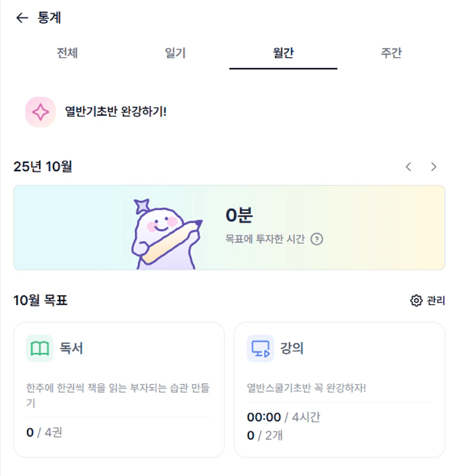This screenshot has height=476, width=455.
Task: Open the 주간 tab
Action: pos(391,53)
